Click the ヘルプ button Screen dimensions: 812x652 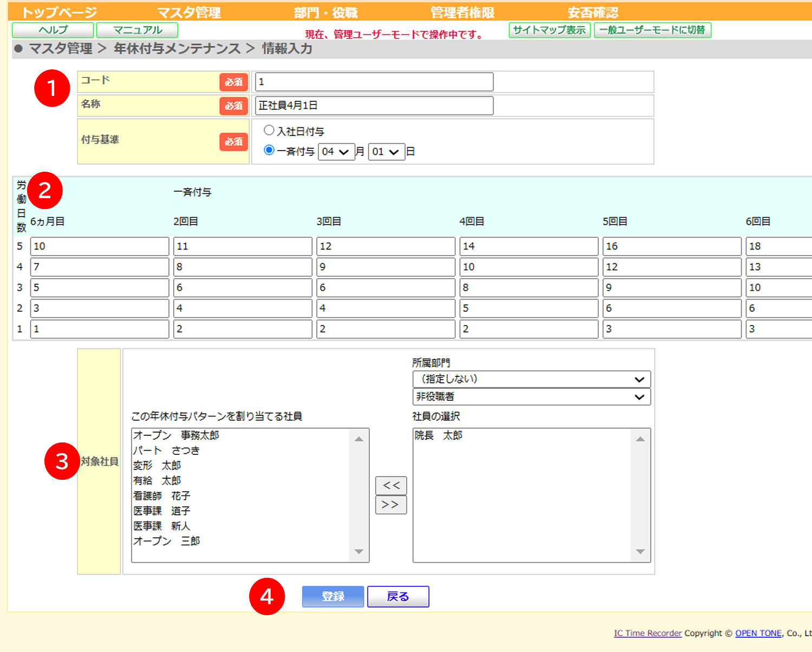53,30
